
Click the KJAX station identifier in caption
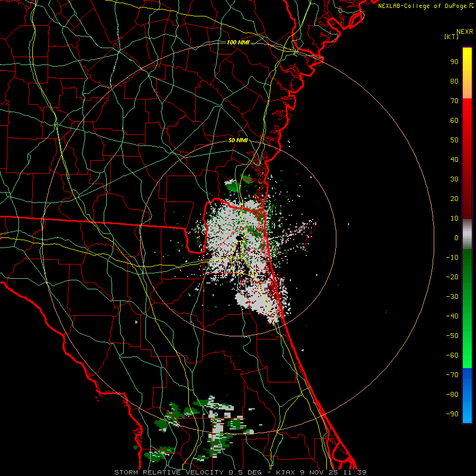(x=287, y=472)
